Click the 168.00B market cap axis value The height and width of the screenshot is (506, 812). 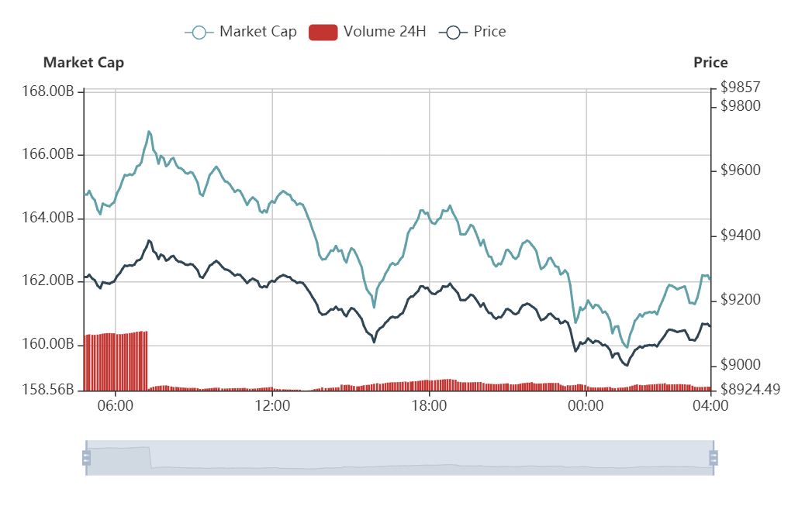click(x=53, y=91)
